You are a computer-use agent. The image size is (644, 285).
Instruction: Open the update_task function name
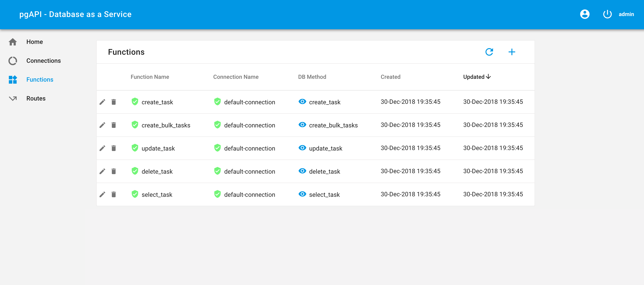158,148
